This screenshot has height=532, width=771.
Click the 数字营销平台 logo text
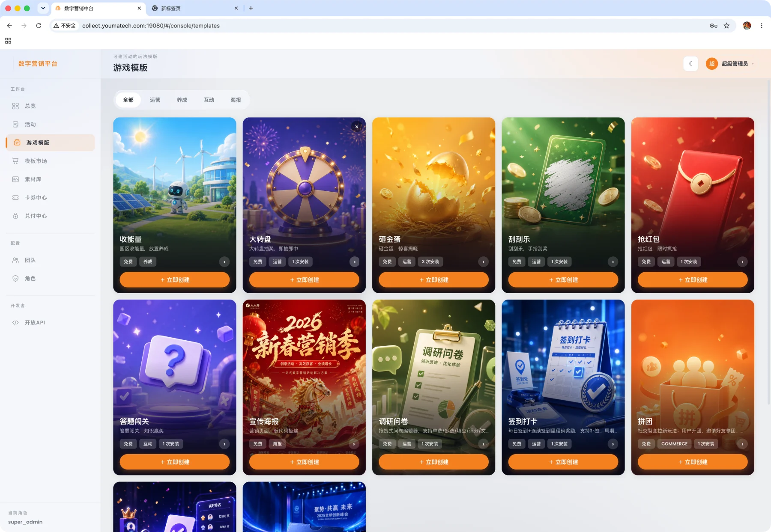coord(38,64)
